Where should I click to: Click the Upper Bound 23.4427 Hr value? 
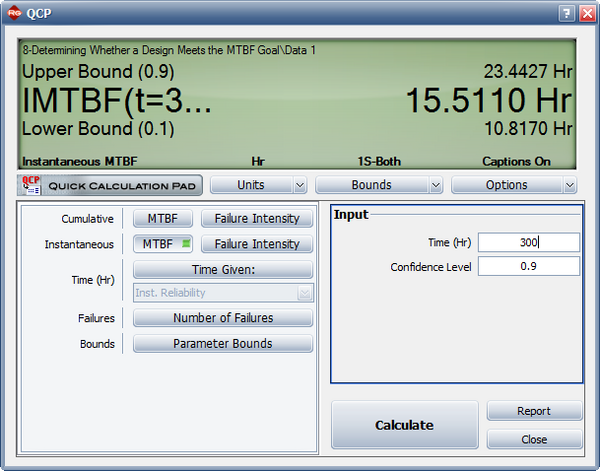pos(528,72)
